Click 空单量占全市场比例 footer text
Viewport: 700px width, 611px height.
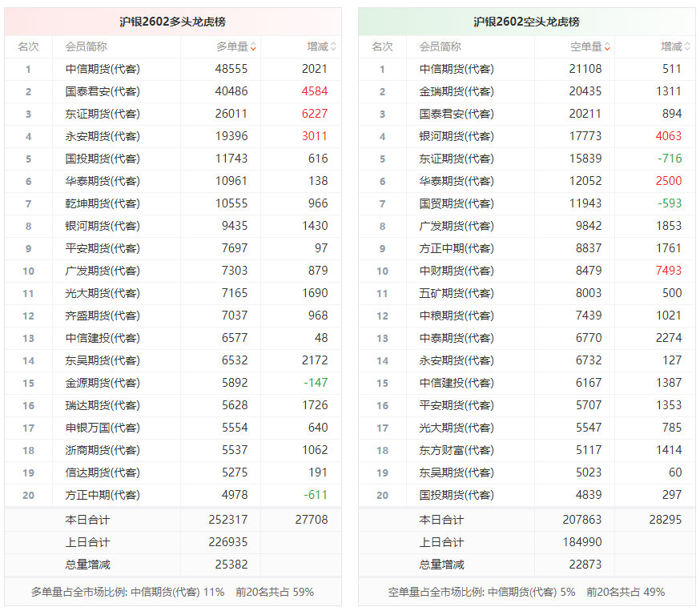tap(527, 593)
